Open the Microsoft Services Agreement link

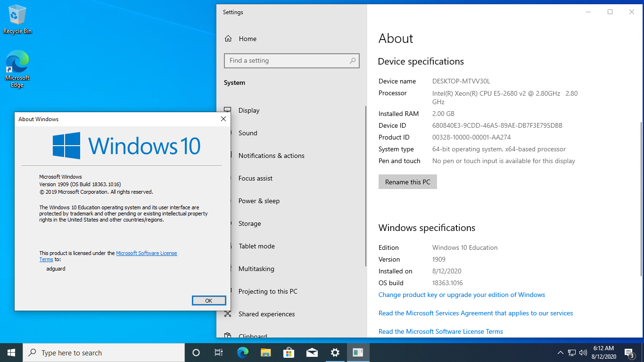click(x=476, y=313)
